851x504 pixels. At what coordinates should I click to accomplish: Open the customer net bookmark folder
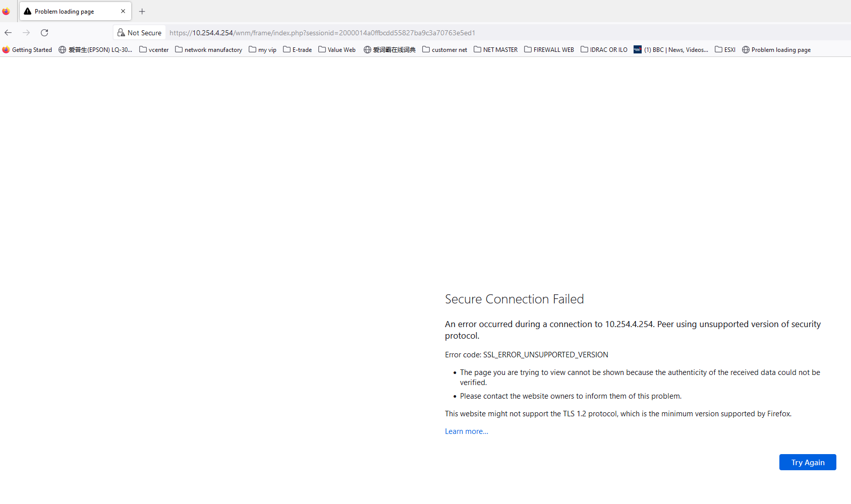click(x=445, y=50)
